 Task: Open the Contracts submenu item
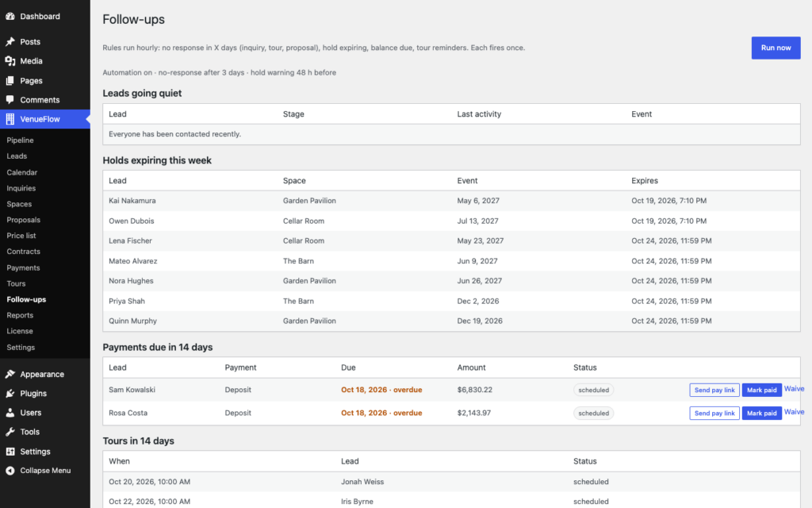23,252
